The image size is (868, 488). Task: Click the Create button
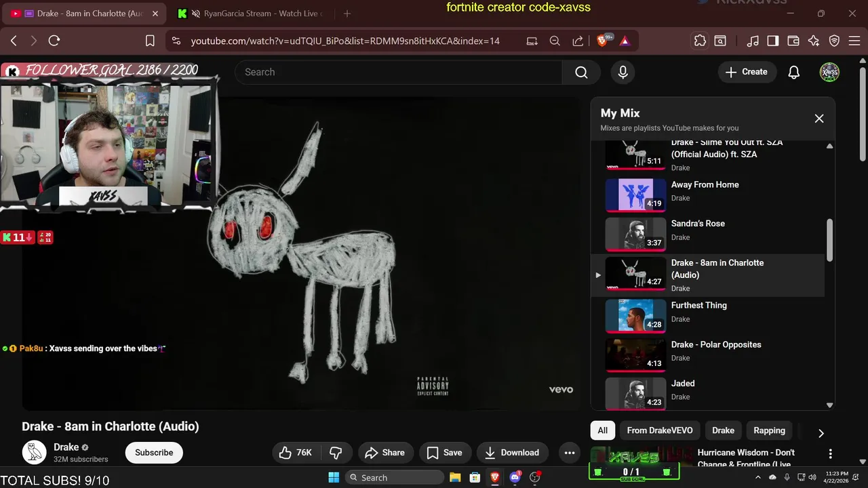(747, 72)
